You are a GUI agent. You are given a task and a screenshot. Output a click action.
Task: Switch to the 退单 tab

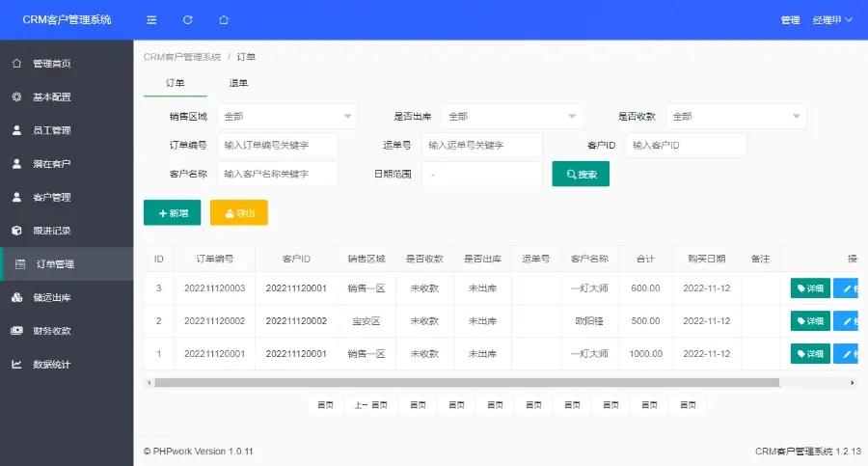[x=238, y=83]
